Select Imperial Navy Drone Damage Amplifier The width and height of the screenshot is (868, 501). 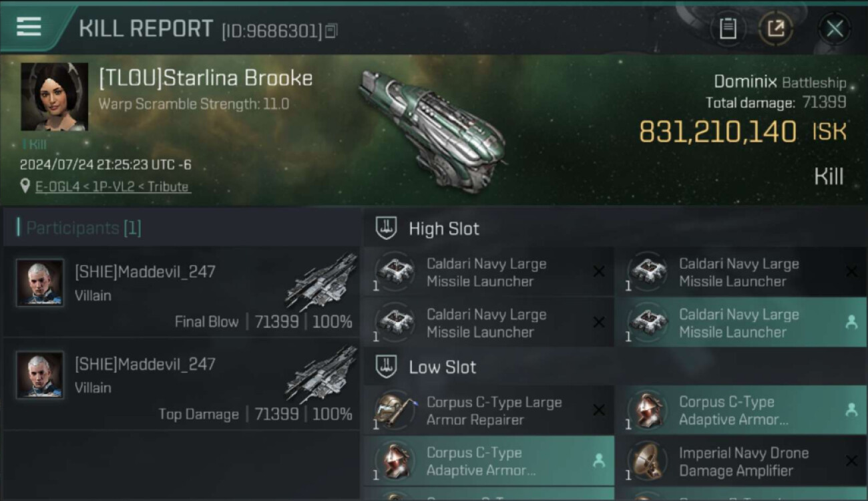[x=740, y=462]
